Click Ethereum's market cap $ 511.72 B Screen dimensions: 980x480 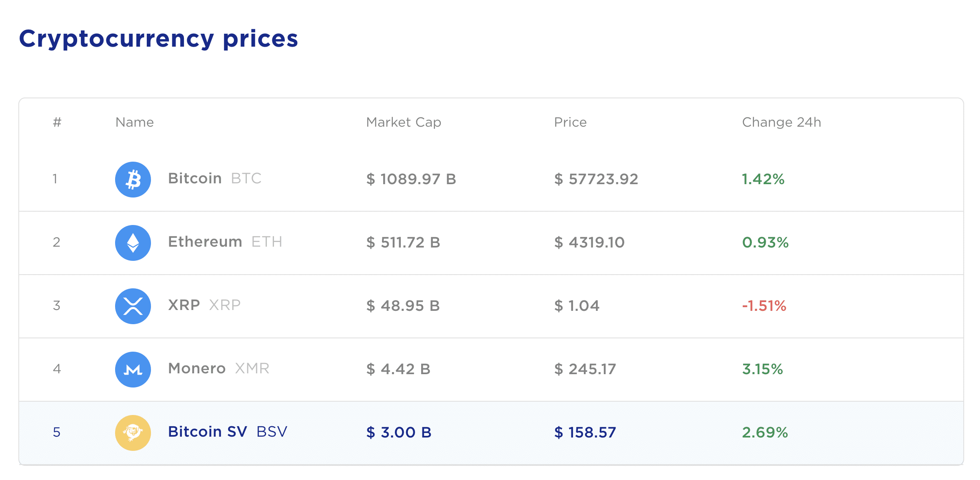(403, 242)
